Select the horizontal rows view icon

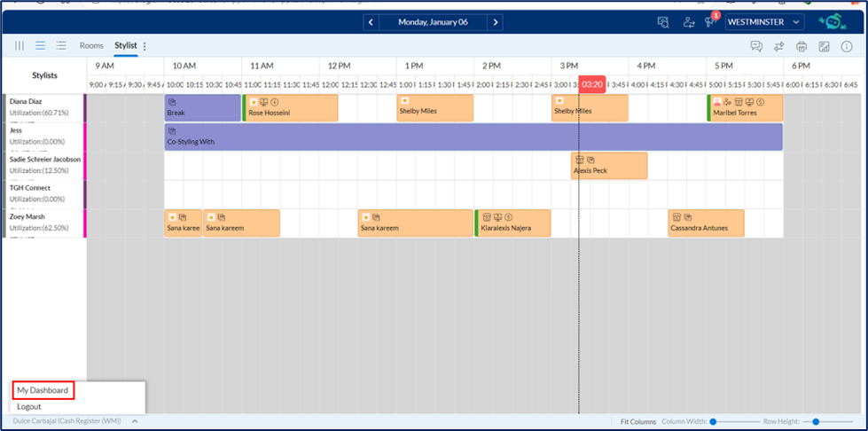tap(40, 45)
